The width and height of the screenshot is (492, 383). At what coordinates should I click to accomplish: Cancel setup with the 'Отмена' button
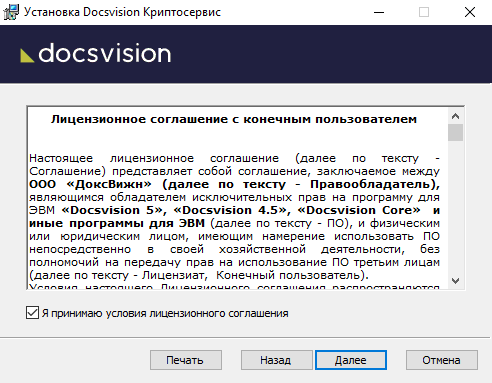[x=442, y=360]
